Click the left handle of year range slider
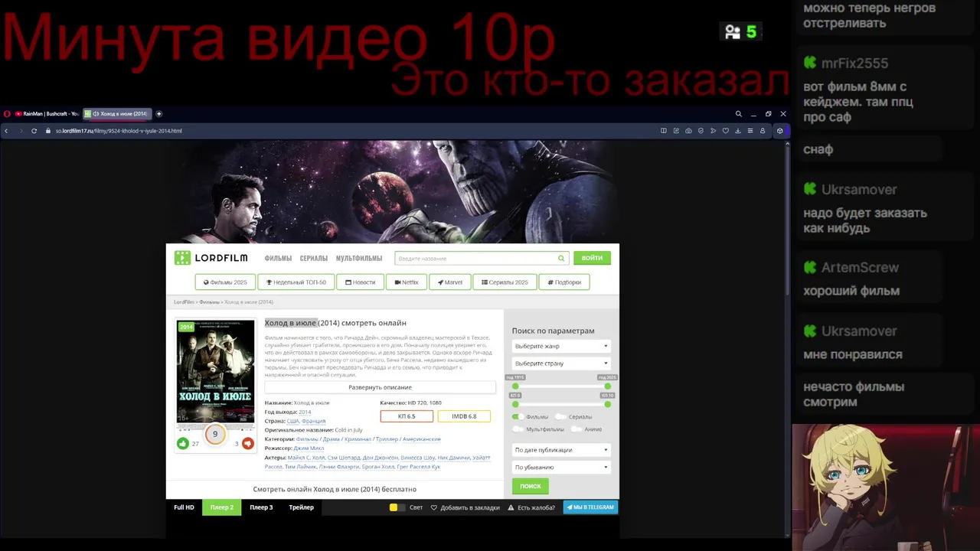This screenshot has width=980, height=551. [x=515, y=386]
